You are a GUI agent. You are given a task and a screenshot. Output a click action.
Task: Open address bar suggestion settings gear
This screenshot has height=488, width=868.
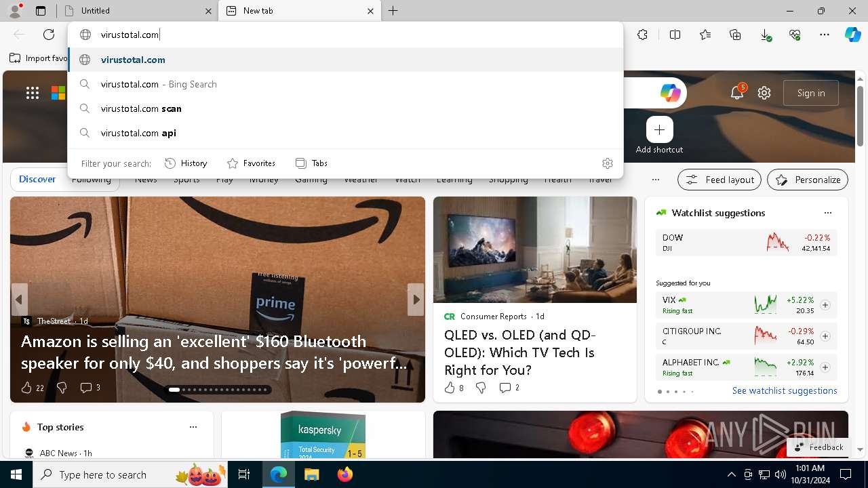tap(608, 163)
